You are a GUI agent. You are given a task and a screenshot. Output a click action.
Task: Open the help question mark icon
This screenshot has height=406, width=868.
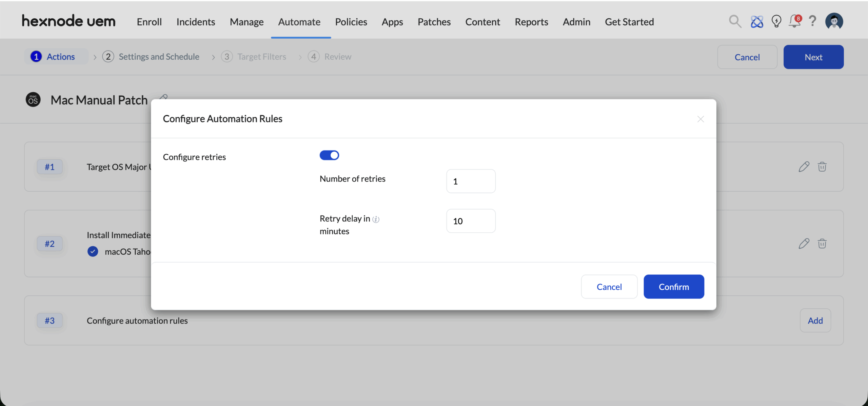click(x=812, y=21)
